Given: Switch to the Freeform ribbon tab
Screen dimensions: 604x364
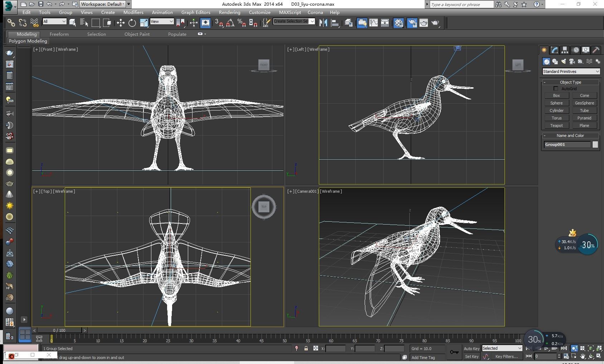Looking at the screenshot, I should (59, 34).
